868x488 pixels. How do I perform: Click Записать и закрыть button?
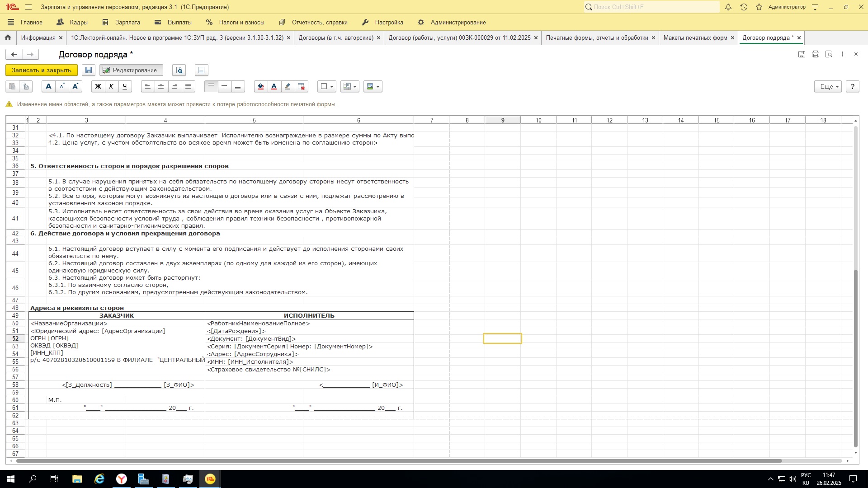coord(42,70)
